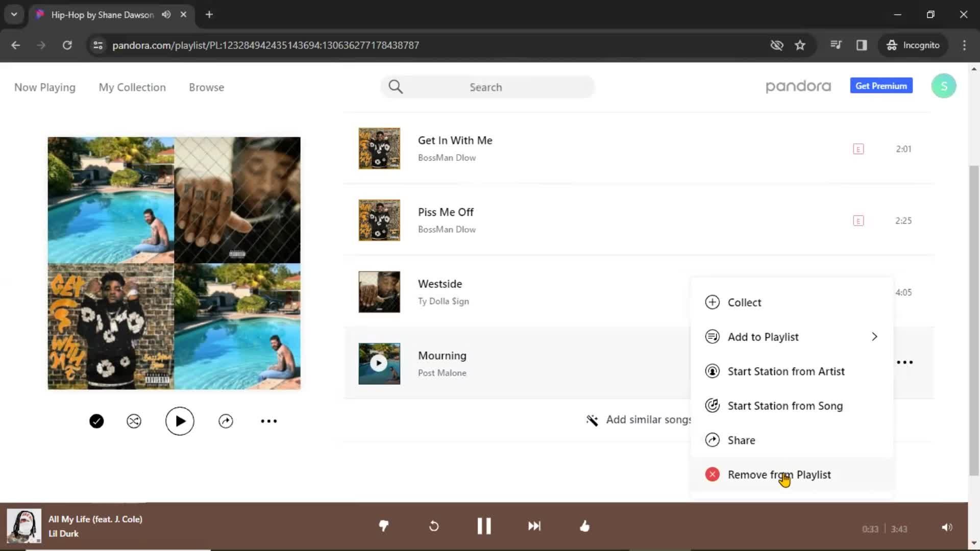Click the browser back arrow
The height and width of the screenshot is (551, 980).
pyautogui.click(x=15, y=45)
